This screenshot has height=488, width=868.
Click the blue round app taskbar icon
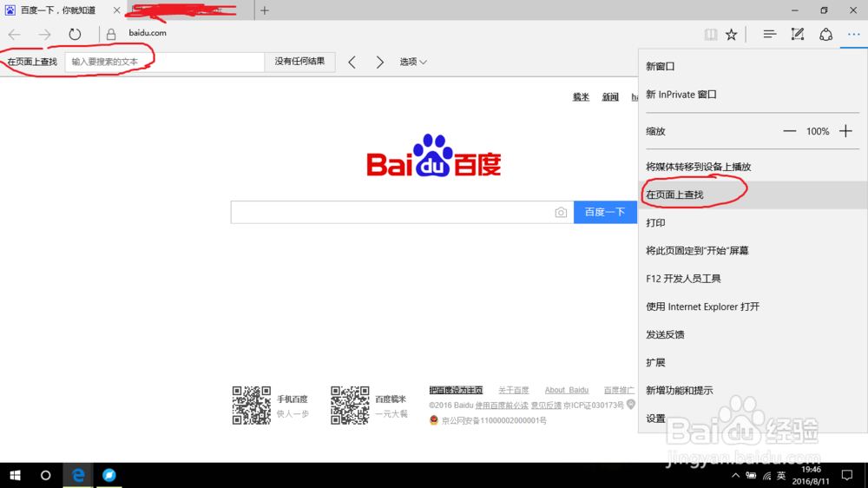109,475
